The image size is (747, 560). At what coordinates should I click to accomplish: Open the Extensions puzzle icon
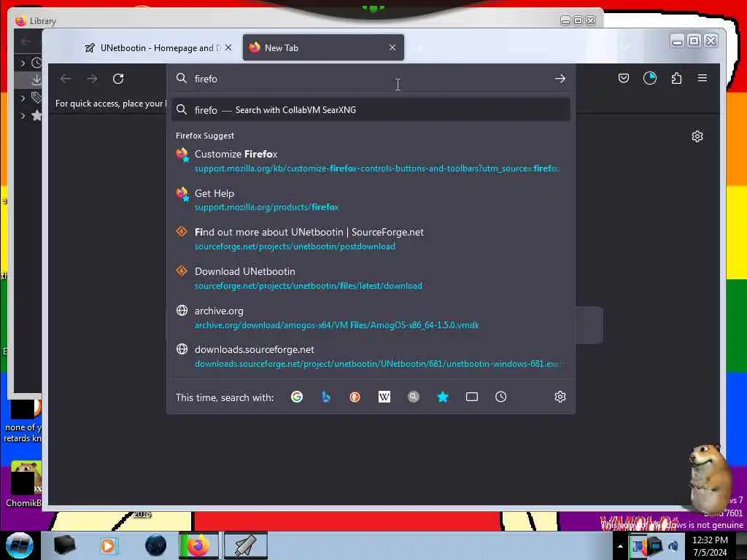[x=676, y=78]
